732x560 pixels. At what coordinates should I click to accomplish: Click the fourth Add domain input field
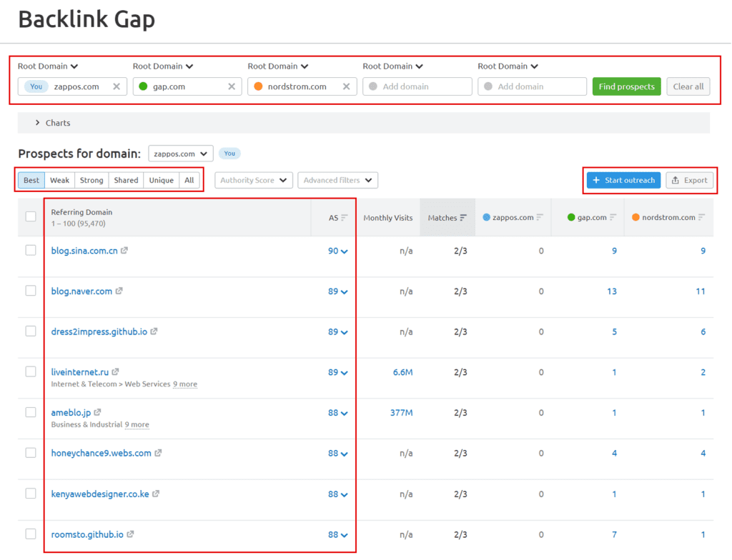417,86
